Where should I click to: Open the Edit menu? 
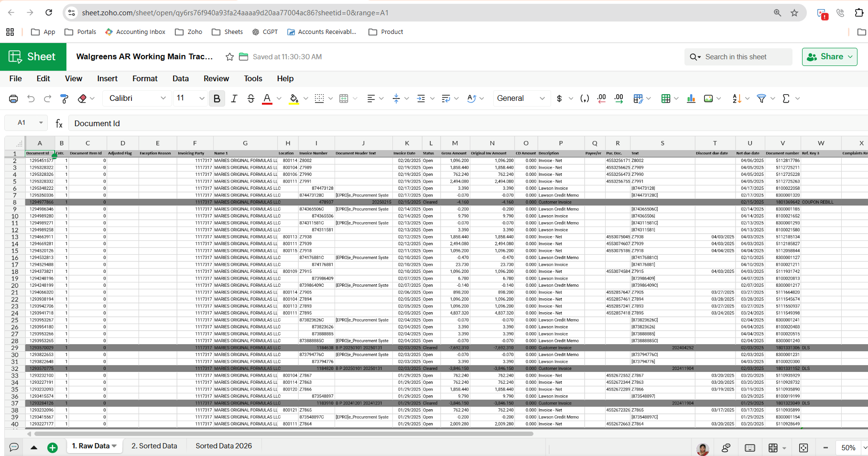tap(43, 79)
